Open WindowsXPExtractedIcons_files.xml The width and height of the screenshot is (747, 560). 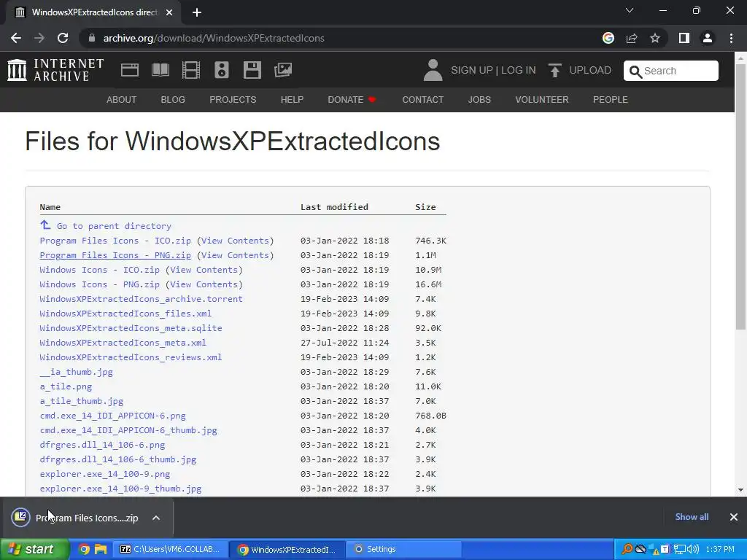click(125, 314)
